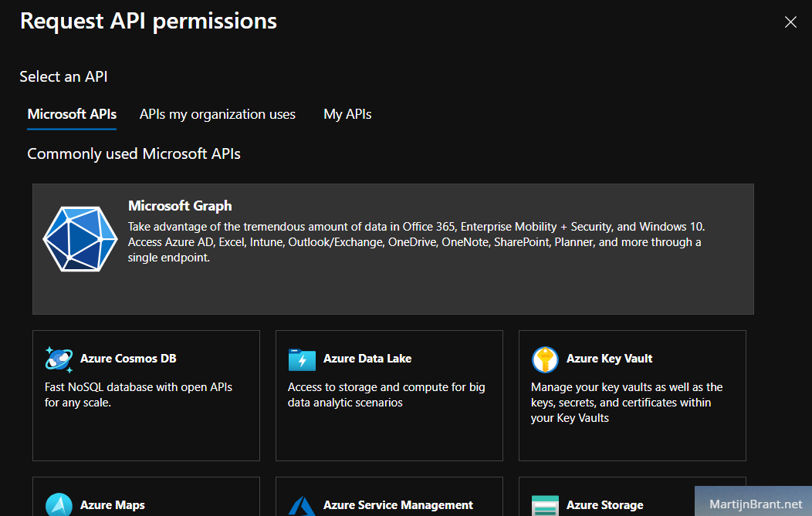
Task: Click the 'Commonly used Microsoft APIs' heading
Action: tap(134, 153)
